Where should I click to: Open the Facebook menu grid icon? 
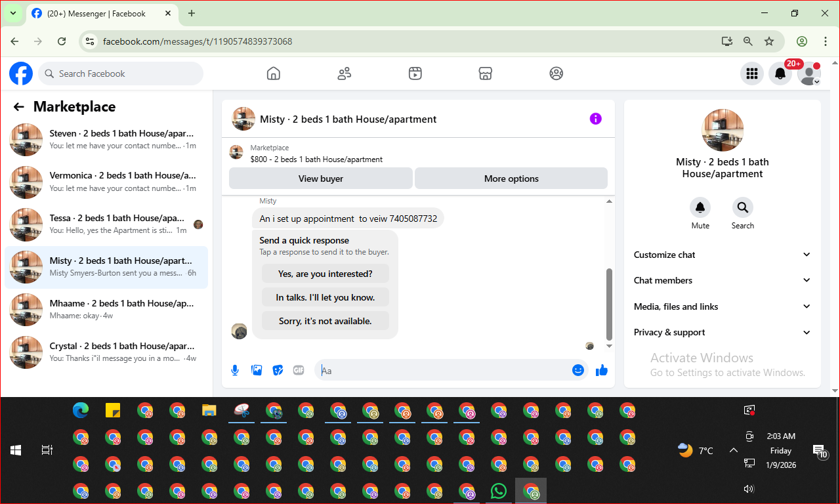click(x=752, y=73)
